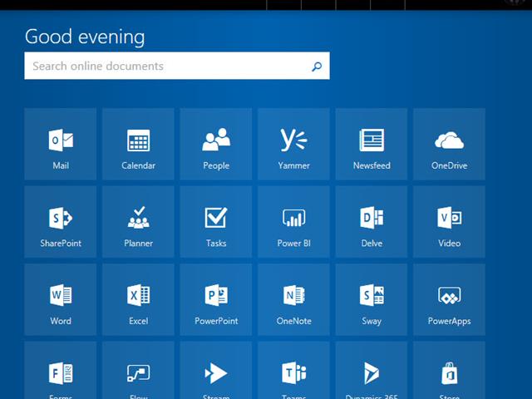Open the Calendar app tile

pos(138,144)
